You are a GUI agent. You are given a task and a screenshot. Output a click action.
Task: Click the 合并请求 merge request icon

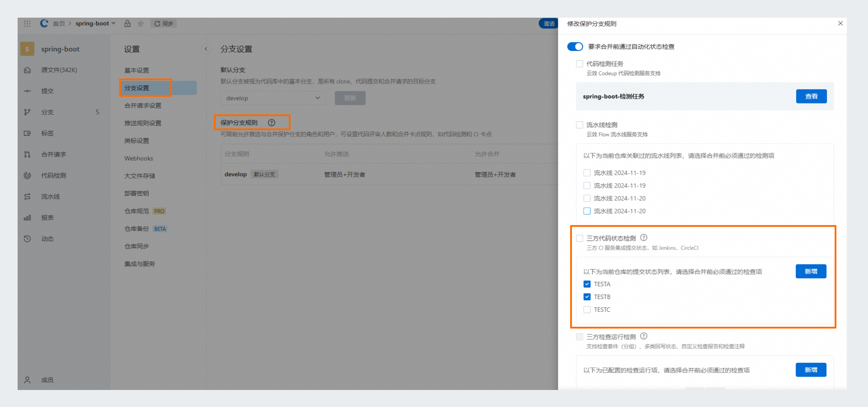point(27,154)
